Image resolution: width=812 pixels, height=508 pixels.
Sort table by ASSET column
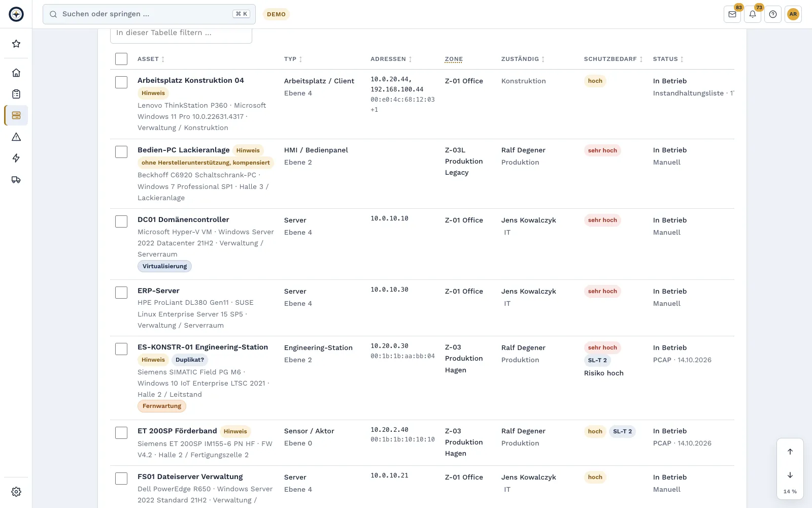[x=151, y=59]
